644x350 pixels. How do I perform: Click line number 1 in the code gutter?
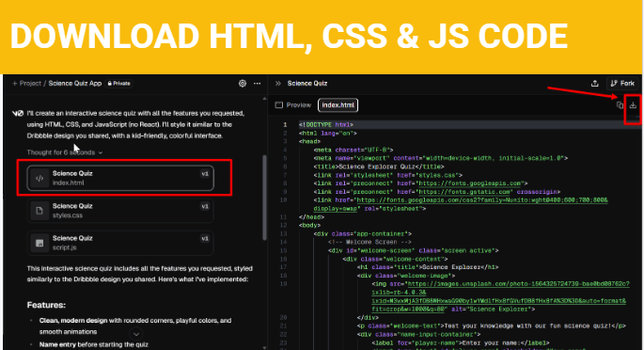[x=285, y=124]
